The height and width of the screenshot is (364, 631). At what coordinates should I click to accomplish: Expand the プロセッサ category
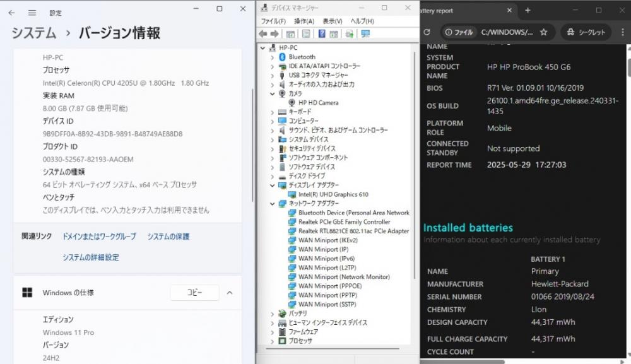tap(273, 341)
